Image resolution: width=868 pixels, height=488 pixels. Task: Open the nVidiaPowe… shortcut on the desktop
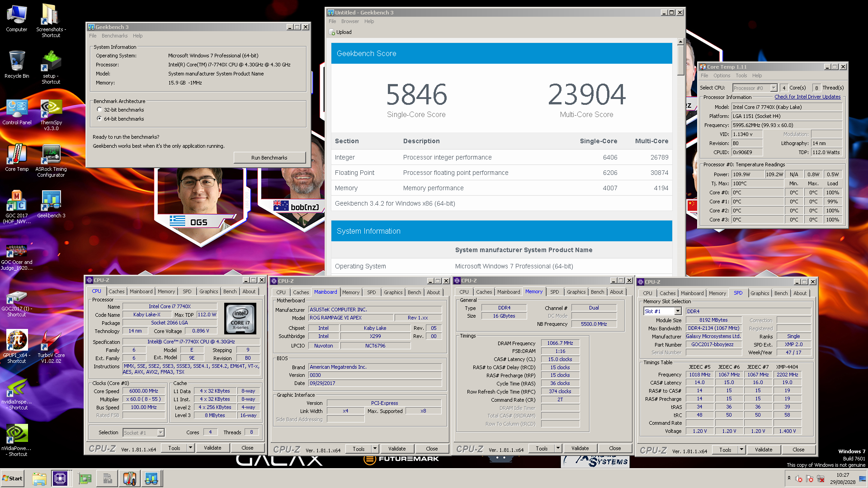[x=17, y=441]
